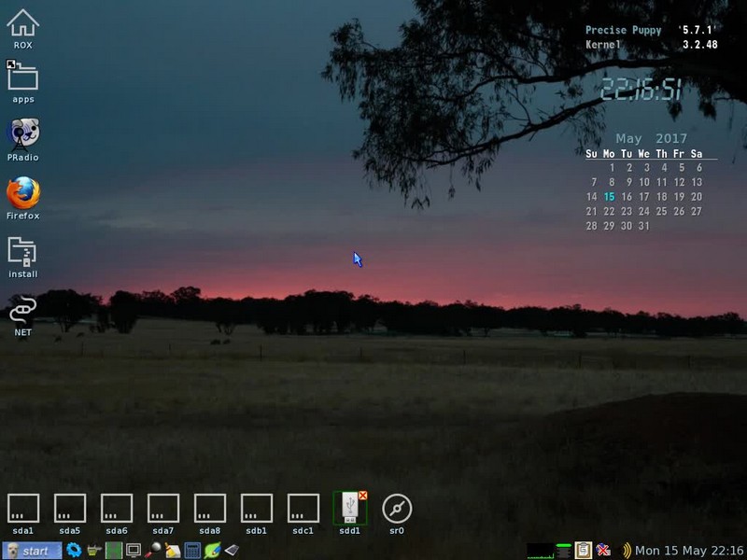Open the clipboard manager tray icon

(584, 551)
